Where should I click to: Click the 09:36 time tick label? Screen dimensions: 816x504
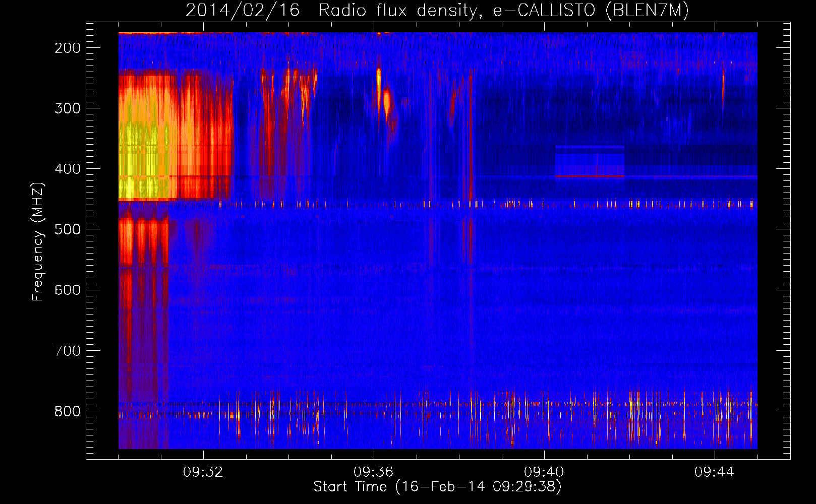(x=374, y=472)
